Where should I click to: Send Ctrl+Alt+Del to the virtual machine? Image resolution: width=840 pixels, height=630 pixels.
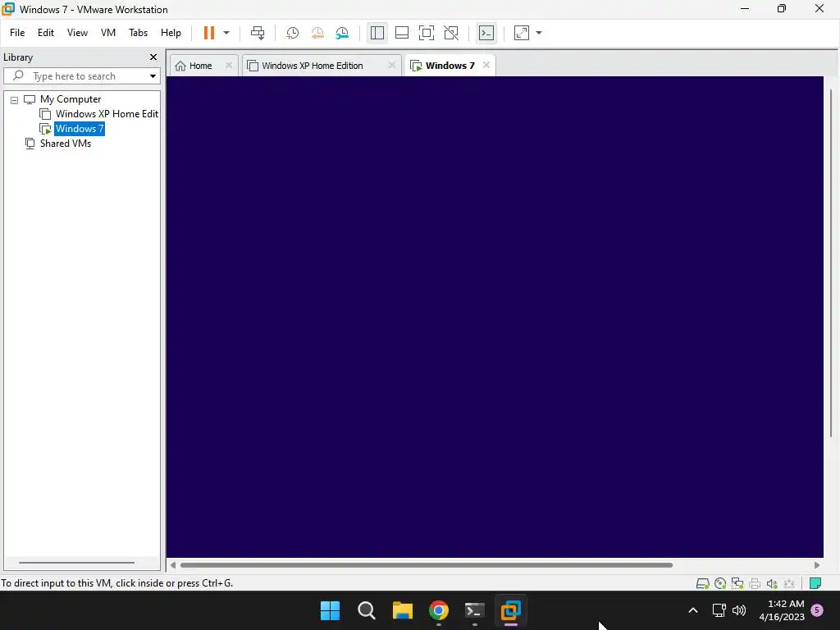(x=258, y=33)
